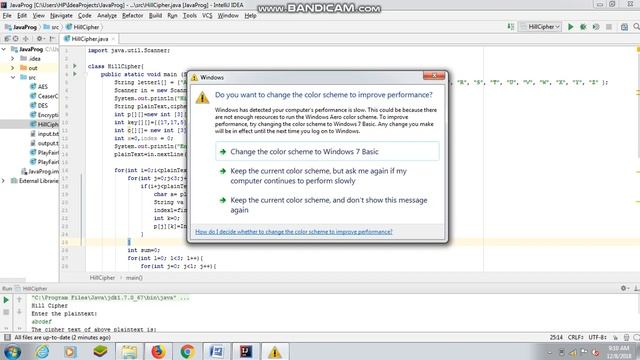Open Windows Start menu

click(12, 351)
